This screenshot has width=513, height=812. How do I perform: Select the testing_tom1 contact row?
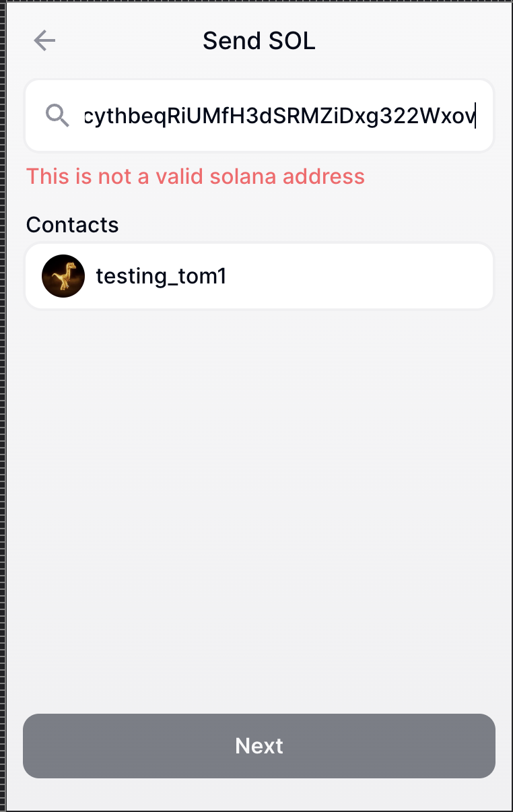259,276
